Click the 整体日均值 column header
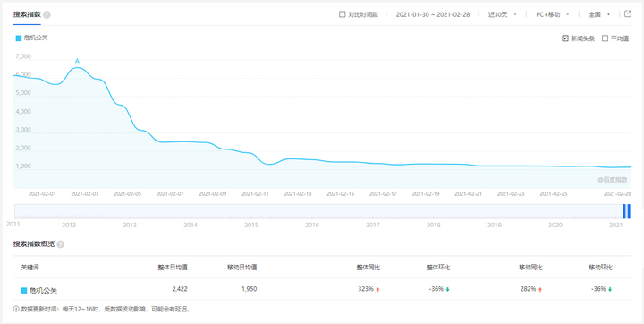 coord(173,268)
